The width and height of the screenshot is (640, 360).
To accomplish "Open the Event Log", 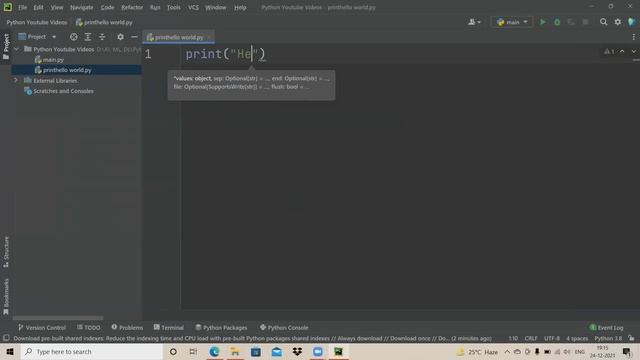I will point(607,327).
